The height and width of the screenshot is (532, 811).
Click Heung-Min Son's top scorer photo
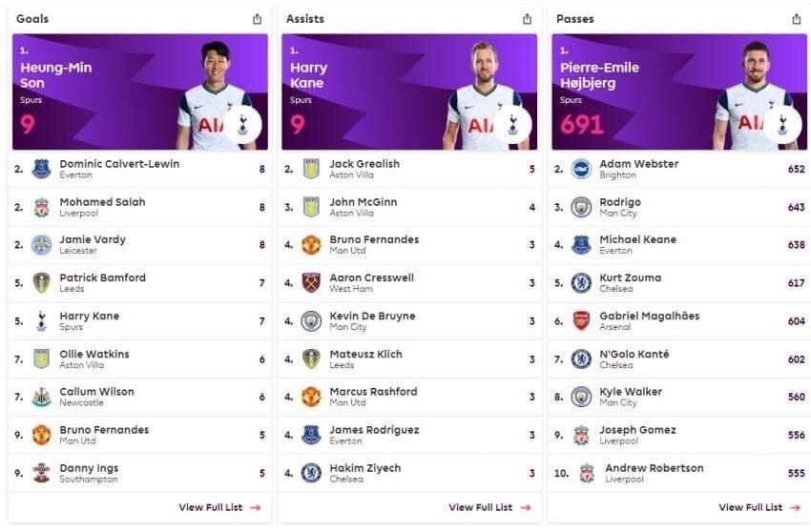pos(215,97)
